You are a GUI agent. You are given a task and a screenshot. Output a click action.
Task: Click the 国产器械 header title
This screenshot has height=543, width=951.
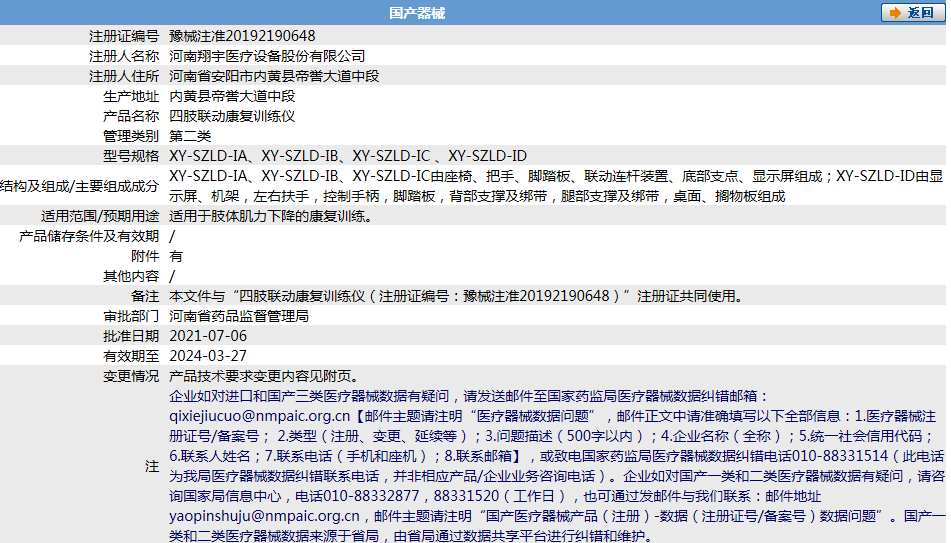[417, 13]
